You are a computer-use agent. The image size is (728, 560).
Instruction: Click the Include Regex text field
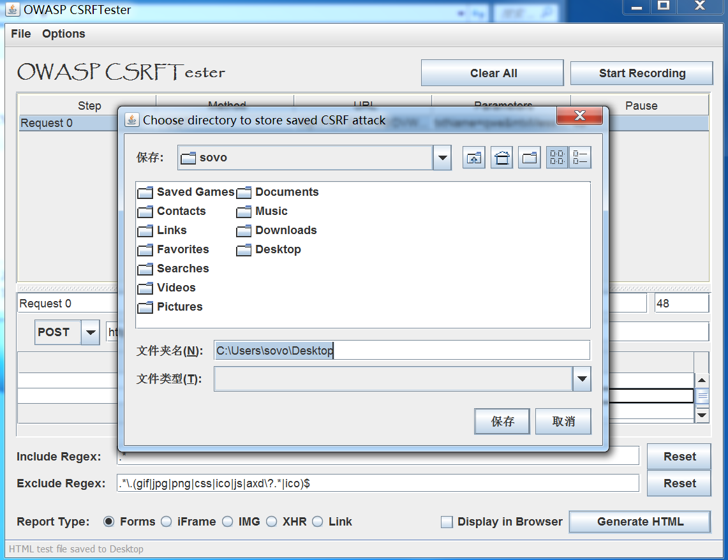click(x=378, y=457)
